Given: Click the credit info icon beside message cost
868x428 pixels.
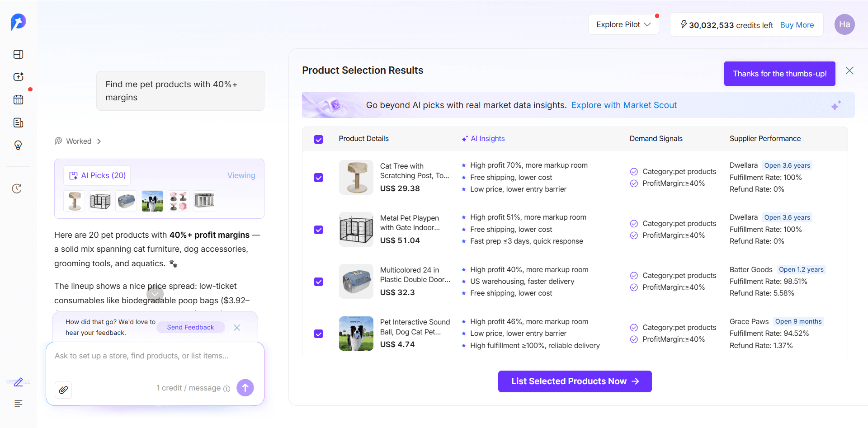Looking at the screenshot, I should [227, 389].
